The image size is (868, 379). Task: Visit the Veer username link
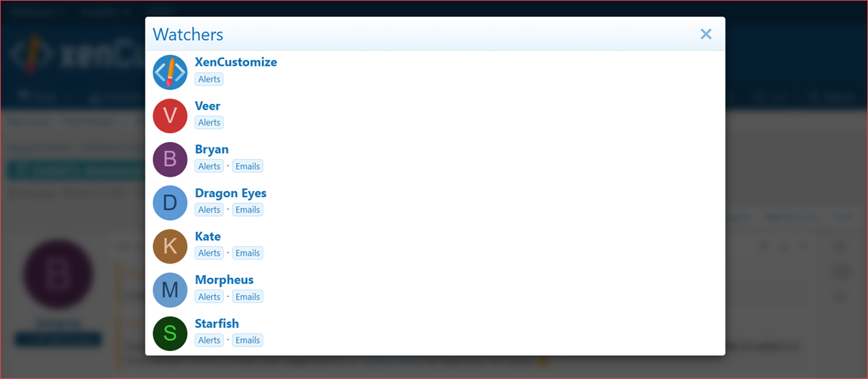[208, 105]
